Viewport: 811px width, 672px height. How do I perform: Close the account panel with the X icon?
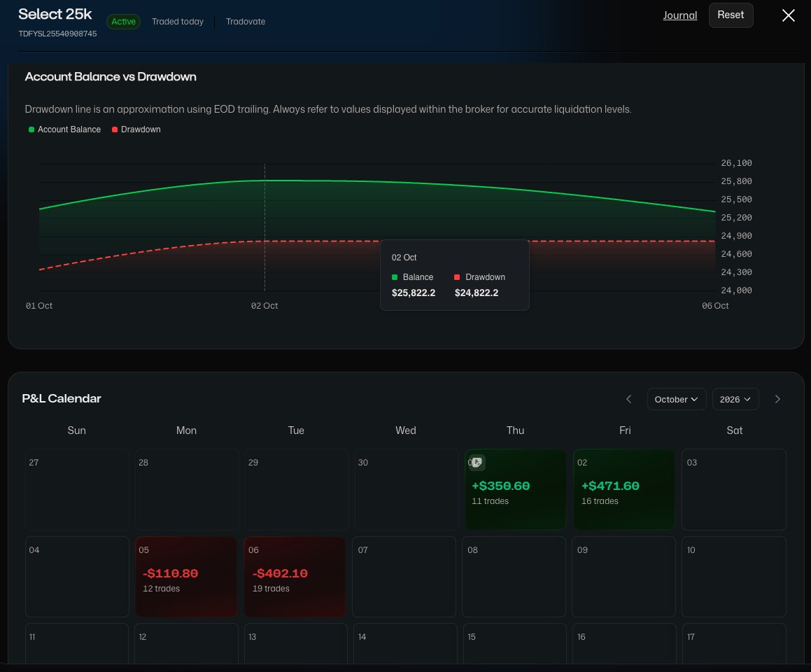click(x=788, y=15)
